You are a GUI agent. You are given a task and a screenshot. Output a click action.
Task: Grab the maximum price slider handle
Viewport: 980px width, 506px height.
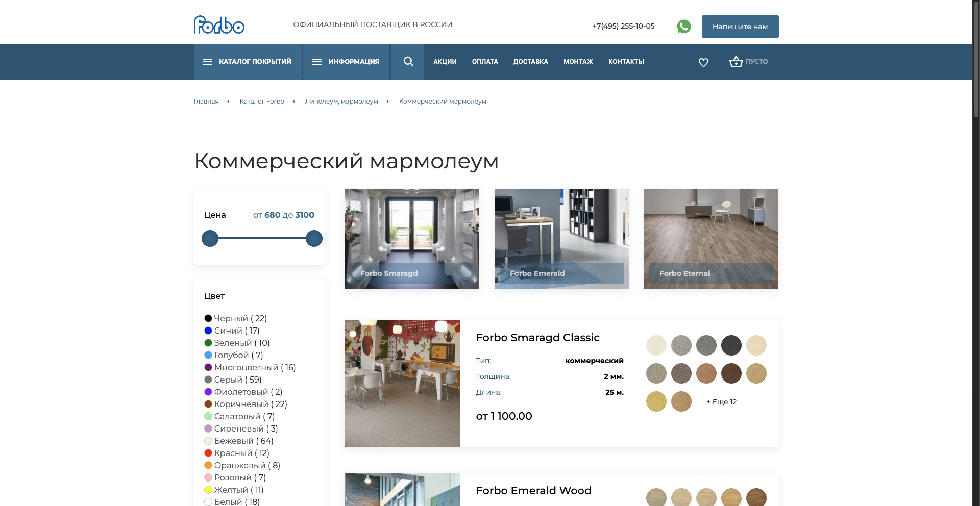coord(314,238)
